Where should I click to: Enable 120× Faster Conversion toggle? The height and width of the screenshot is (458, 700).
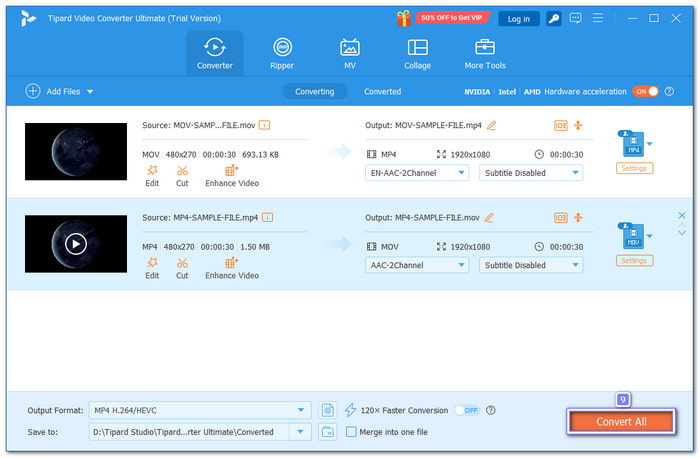pos(466,410)
